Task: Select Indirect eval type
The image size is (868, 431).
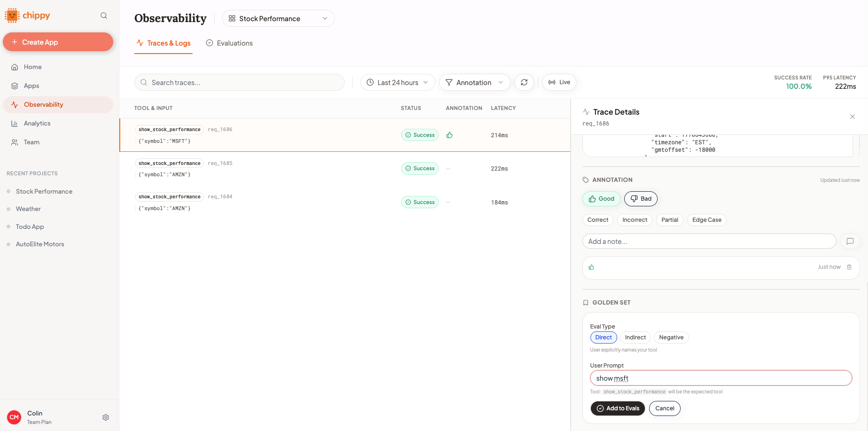Action: pos(635,337)
